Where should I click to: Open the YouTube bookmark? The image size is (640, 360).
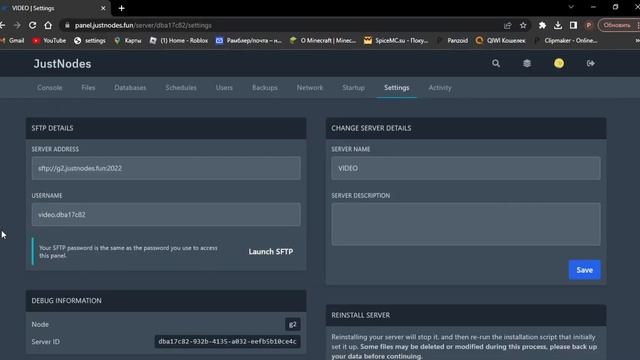tap(49, 40)
